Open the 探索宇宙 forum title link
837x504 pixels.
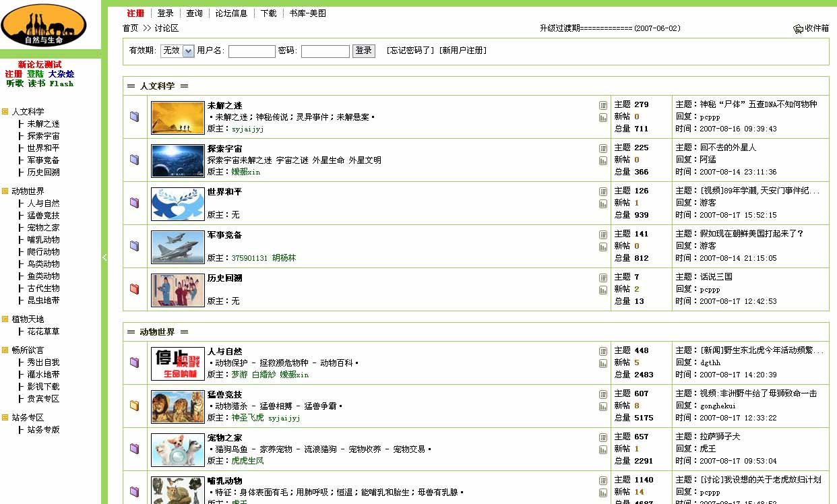tap(225, 148)
